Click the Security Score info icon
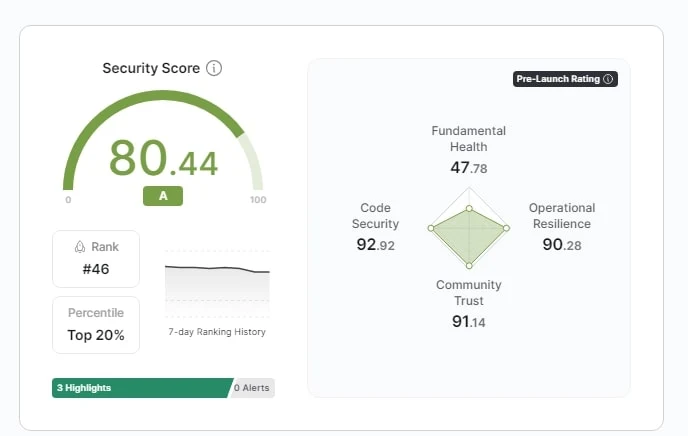The height and width of the screenshot is (436, 688). (214, 68)
